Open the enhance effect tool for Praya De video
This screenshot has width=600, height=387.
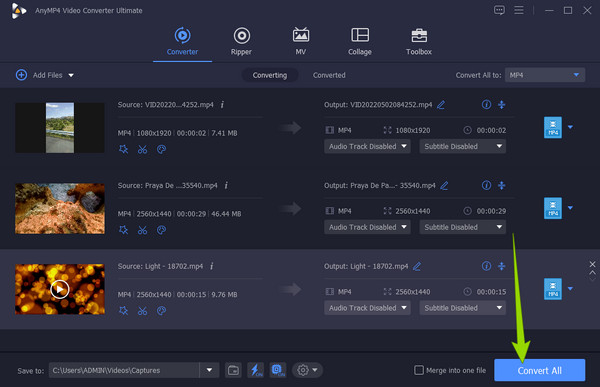click(x=123, y=230)
